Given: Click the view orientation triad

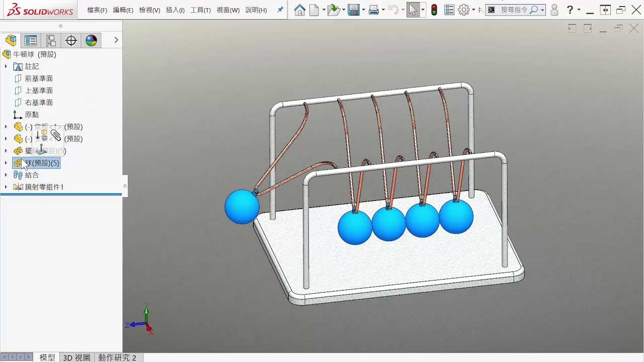Looking at the screenshot, I should tap(140, 319).
